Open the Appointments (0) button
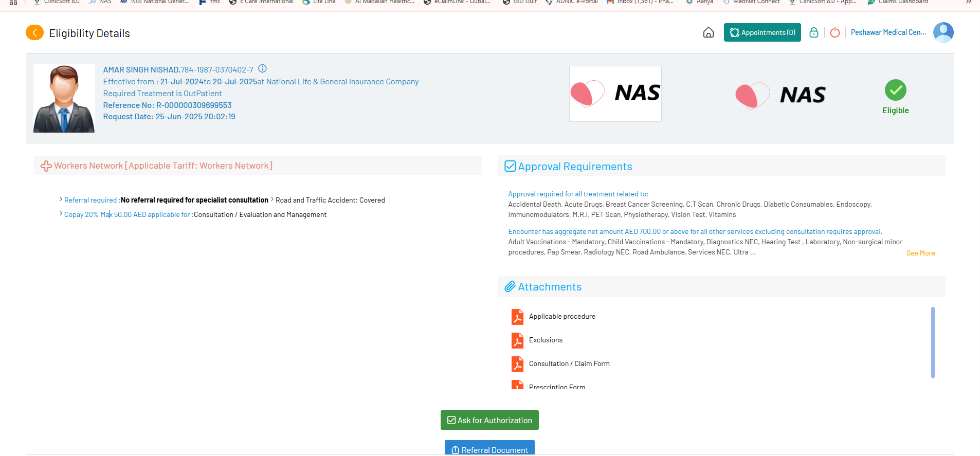This screenshot has width=980, height=456. tap(763, 32)
